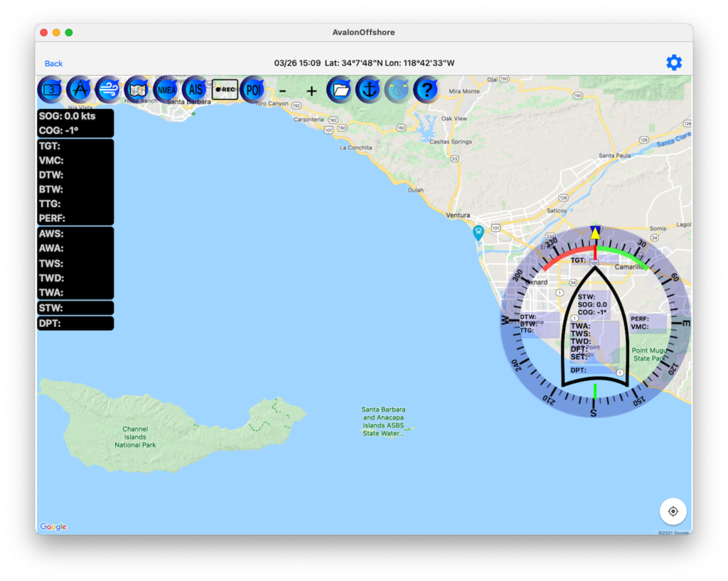Click the date, time and Lat/Lon header text

(364, 63)
